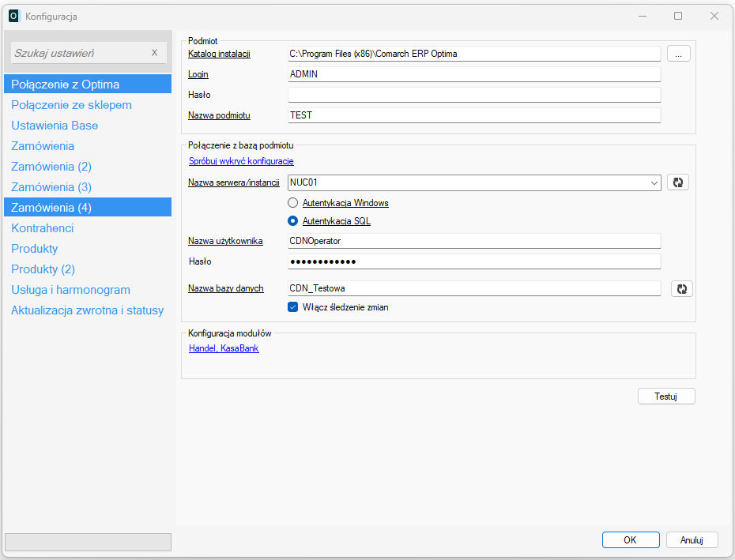Go to Aktualizacja zwrotna i statusy
The width and height of the screenshot is (735, 560).
tap(87, 310)
